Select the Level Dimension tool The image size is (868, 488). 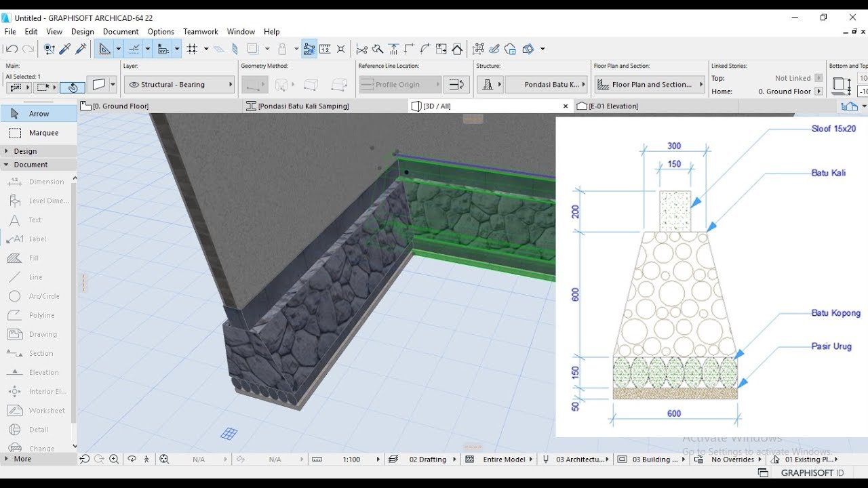point(37,201)
